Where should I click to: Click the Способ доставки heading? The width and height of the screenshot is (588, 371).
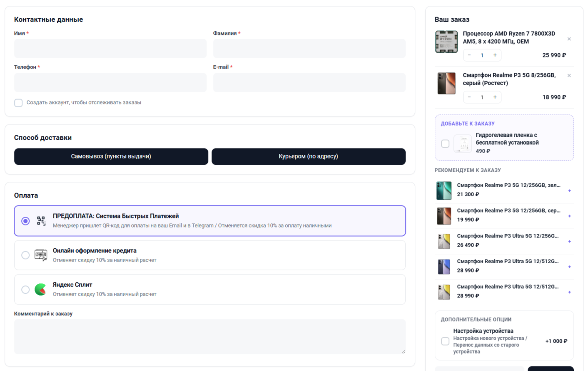43,138
